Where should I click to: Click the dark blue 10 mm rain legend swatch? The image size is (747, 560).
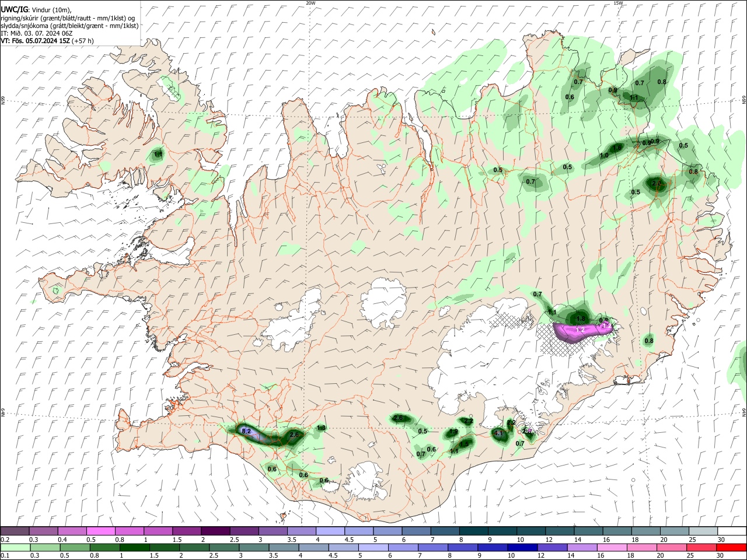point(521,547)
